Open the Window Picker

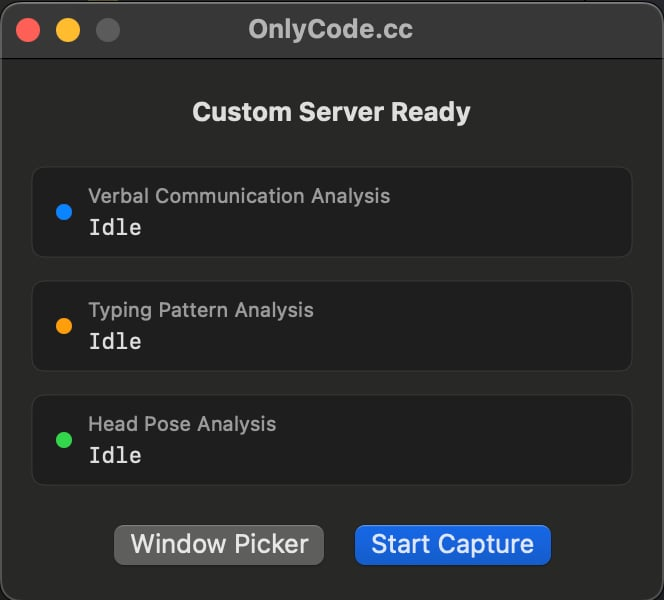point(219,545)
